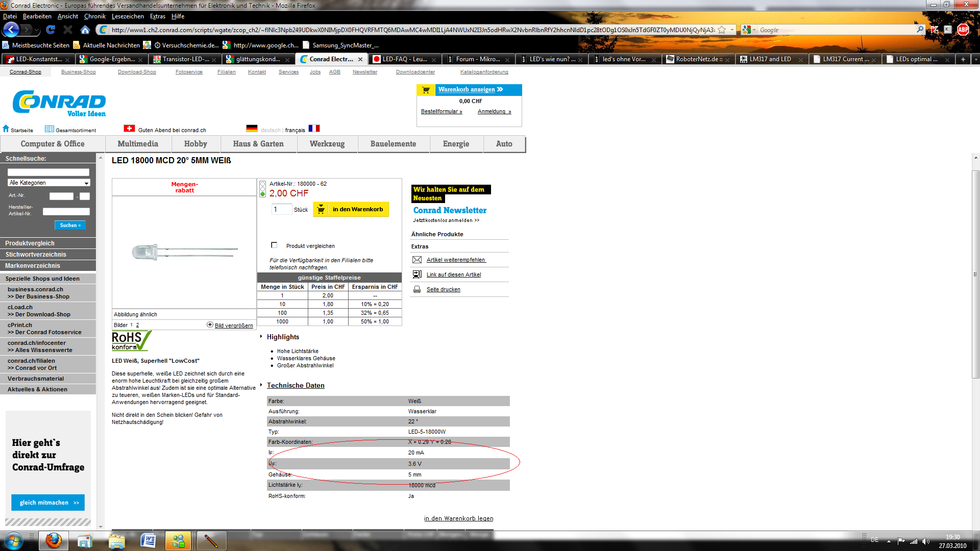Open the Extras menu
This screenshot has height=551, width=980.
[x=158, y=16]
